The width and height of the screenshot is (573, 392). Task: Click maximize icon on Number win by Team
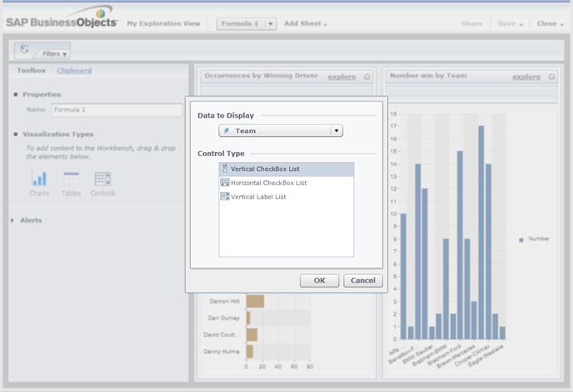click(552, 76)
